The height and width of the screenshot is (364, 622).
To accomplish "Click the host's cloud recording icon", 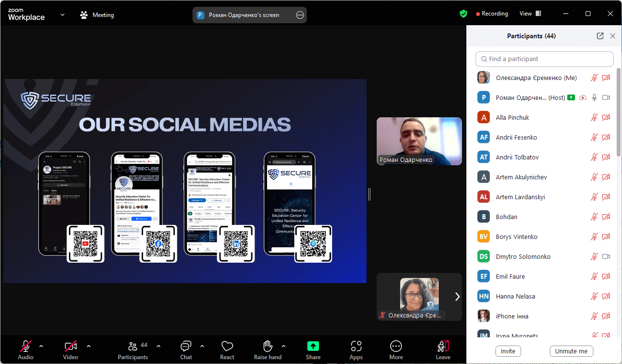I will [x=583, y=97].
